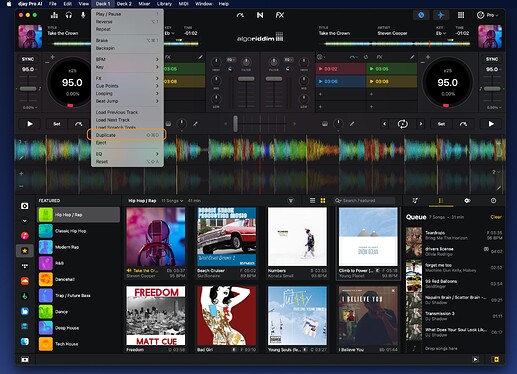Image resolution: width=517 pixels, height=374 pixels.
Task: Expand the sidebar sources chevron
Action: coord(25,221)
